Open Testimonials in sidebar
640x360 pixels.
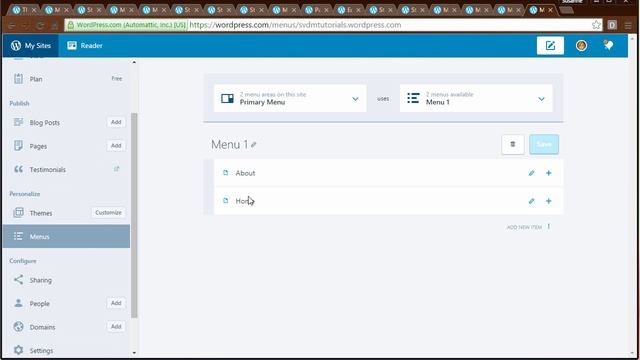(x=47, y=169)
